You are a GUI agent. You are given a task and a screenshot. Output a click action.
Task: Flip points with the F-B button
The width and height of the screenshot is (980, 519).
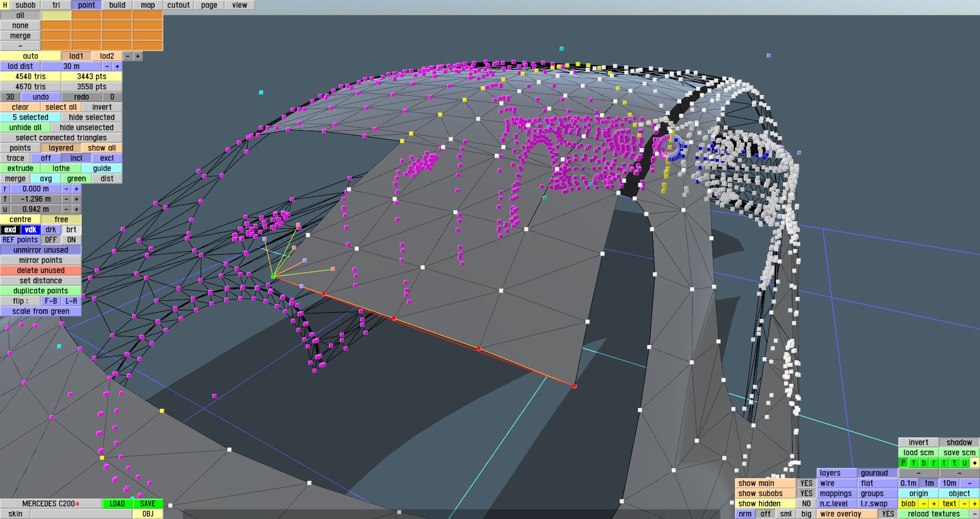click(51, 301)
